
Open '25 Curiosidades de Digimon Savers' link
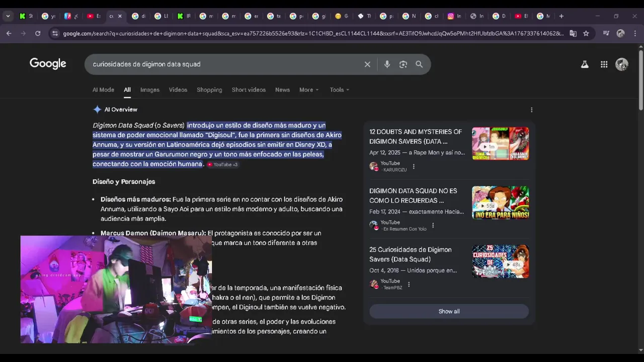pos(411,254)
